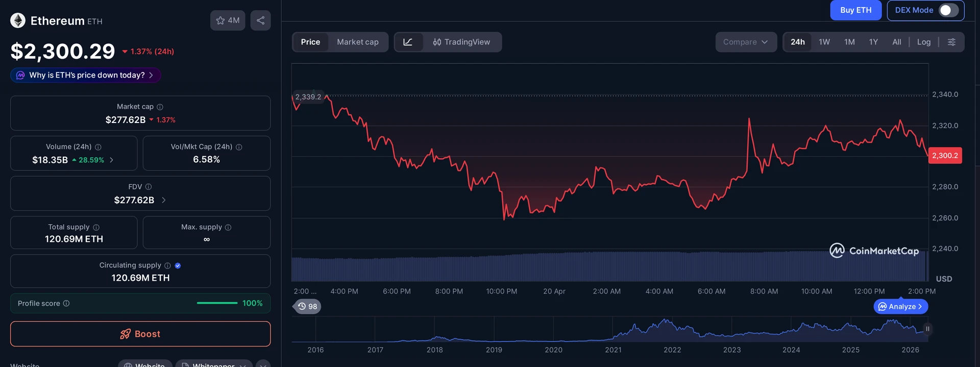The height and width of the screenshot is (367, 980).
Task: Click the 6.58% Vol/Mkt Cap value
Action: point(206,160)
